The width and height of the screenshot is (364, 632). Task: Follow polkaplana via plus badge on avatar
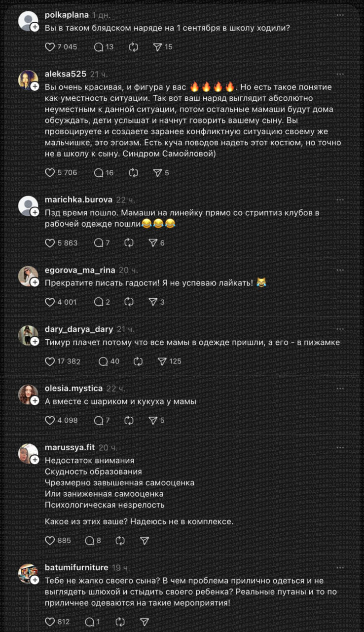[35, 28]
